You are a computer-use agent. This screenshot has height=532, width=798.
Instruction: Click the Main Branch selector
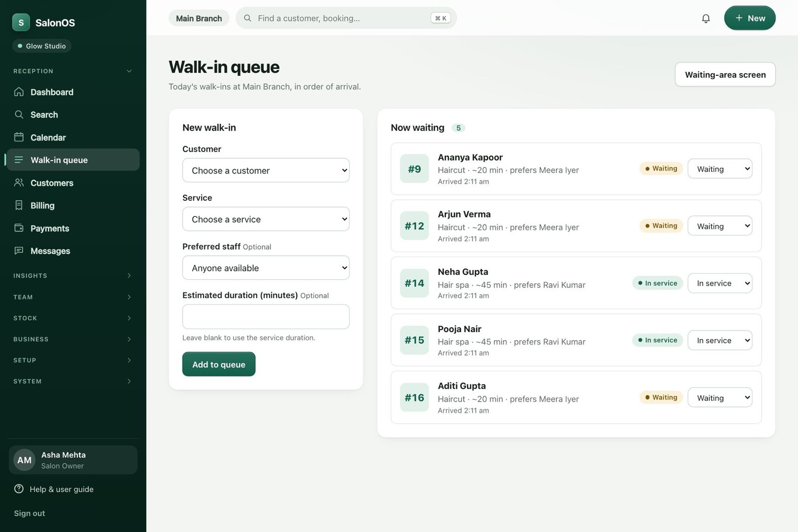[x=199, y=18]
